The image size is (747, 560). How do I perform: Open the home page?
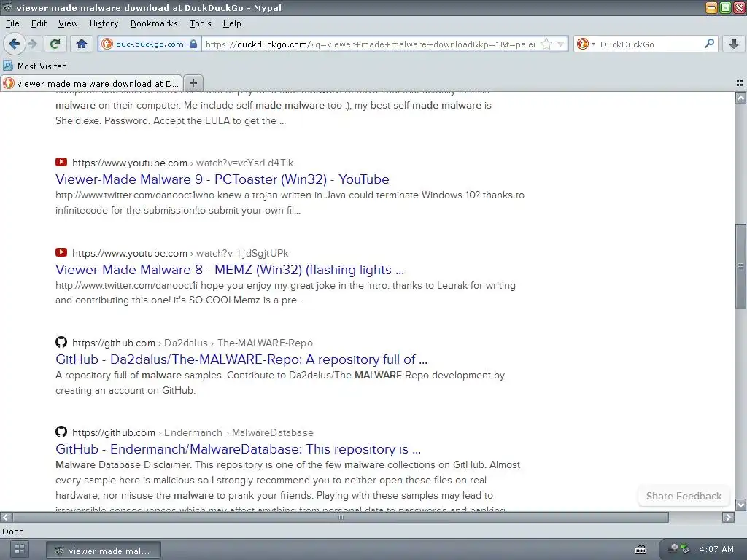pyautogui.click(x=82, y=44)
